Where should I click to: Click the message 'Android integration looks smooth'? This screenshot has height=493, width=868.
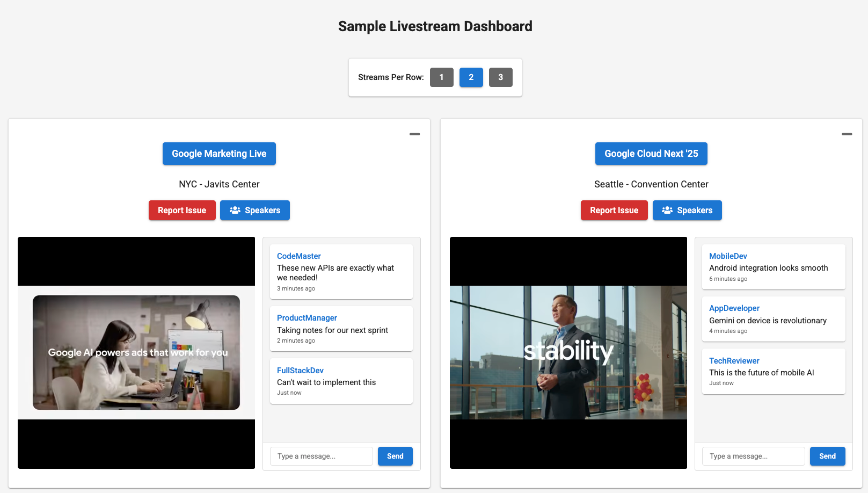point(768,268)
